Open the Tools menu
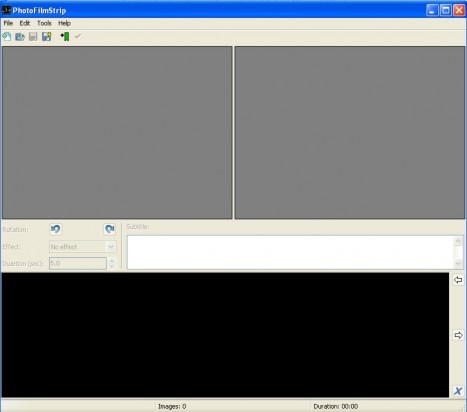The width and height of the screenshot is (467, 412). (x=44, y=23)
